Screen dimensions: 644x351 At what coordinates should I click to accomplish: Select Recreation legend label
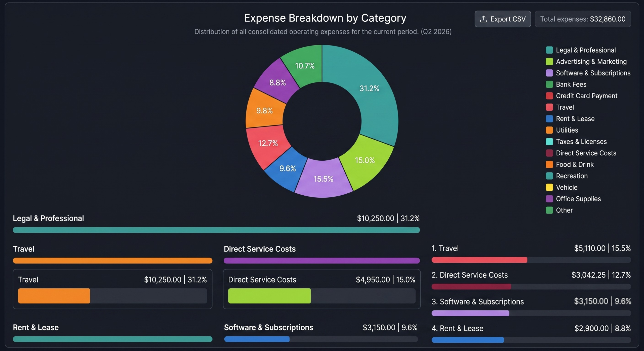[x=572, y=176]
